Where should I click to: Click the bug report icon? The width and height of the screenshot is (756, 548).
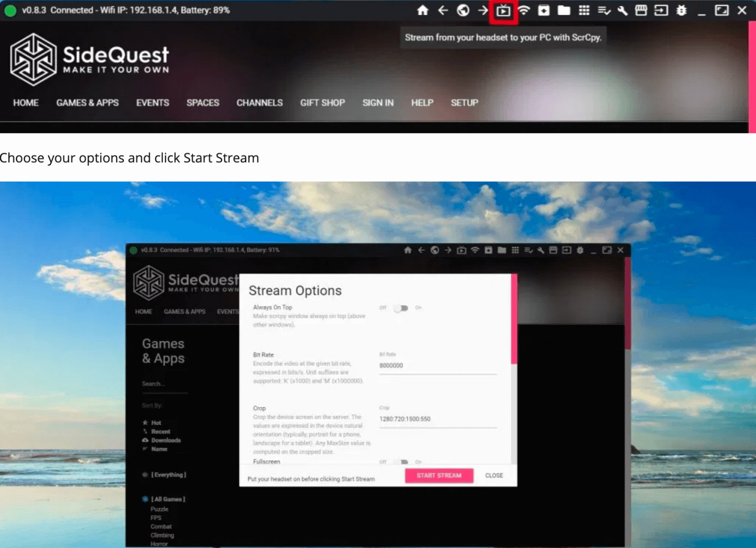pos(681,10)
